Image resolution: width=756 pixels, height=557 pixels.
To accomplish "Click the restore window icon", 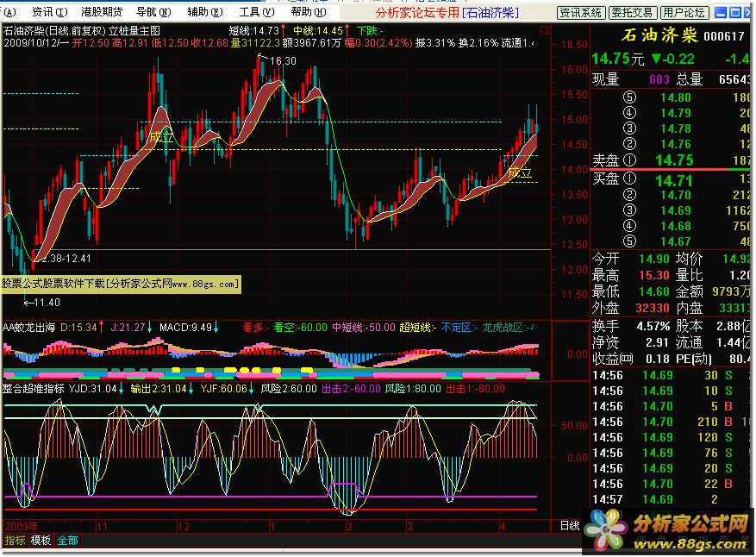I will pyautogui.click(x=735, y=13).
